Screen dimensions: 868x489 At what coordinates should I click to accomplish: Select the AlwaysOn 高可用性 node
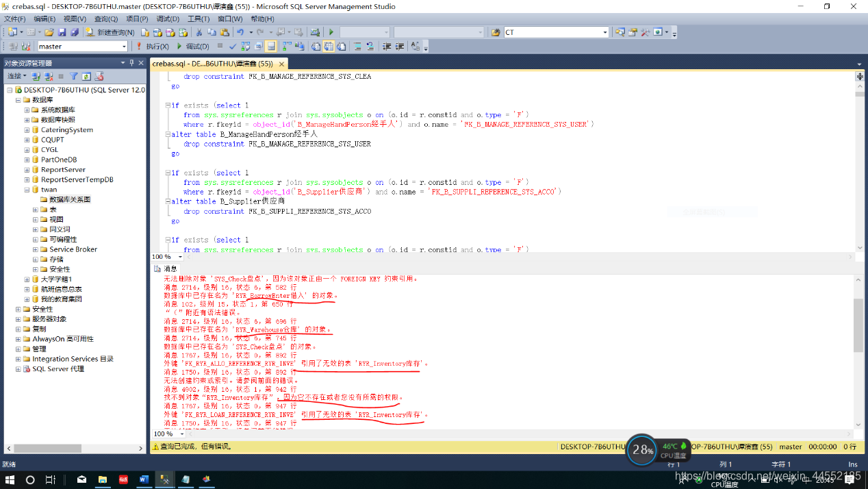click(63, 339)
